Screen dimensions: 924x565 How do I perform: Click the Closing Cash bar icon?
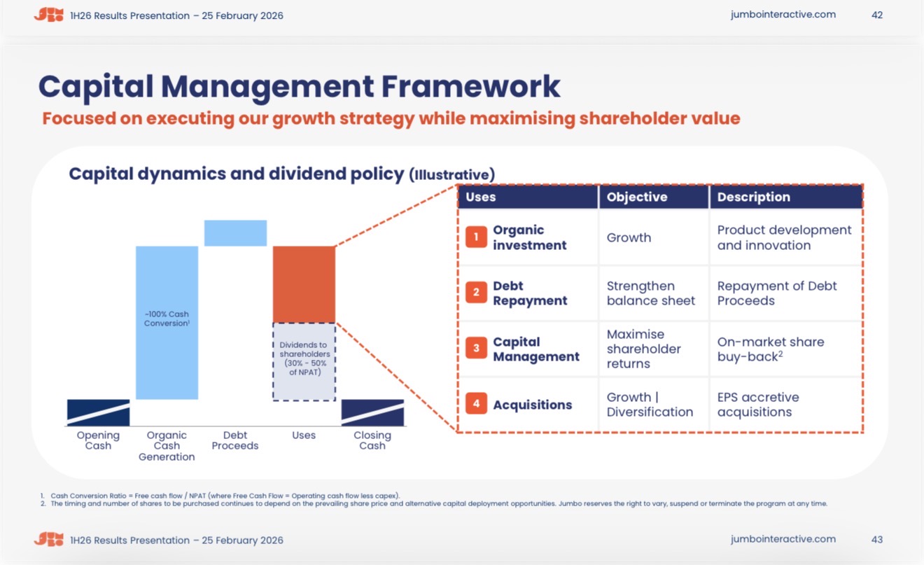point(372,412)
